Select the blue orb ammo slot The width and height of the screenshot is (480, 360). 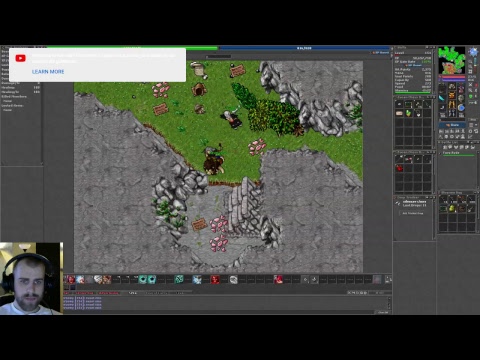pyautogui.click(x=461, y=107)
